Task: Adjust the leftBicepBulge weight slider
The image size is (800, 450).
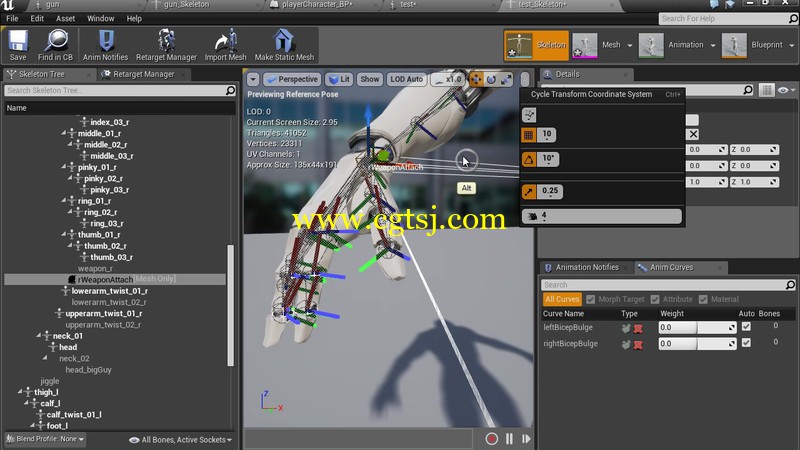Action: click(697, 328)
